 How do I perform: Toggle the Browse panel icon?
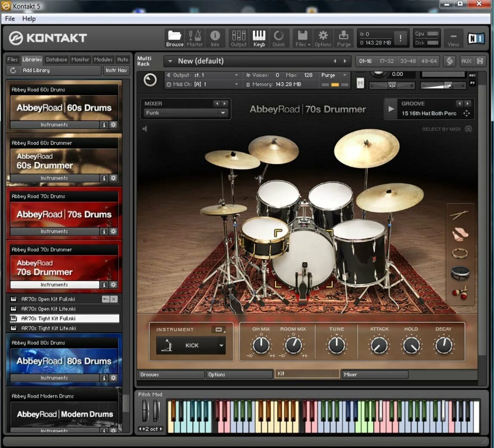pos(175,38)
